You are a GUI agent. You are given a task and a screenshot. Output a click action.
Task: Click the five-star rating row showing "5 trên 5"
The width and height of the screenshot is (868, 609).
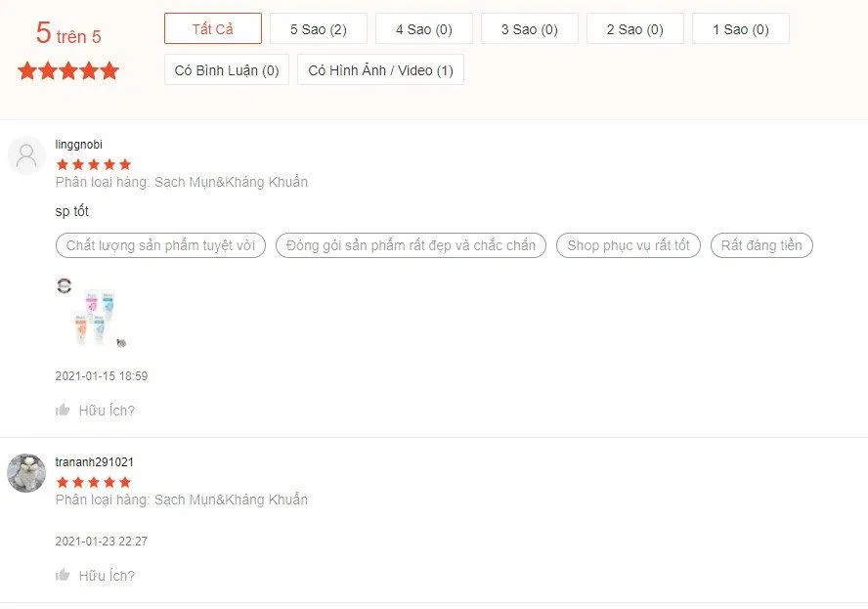(67, 69)
